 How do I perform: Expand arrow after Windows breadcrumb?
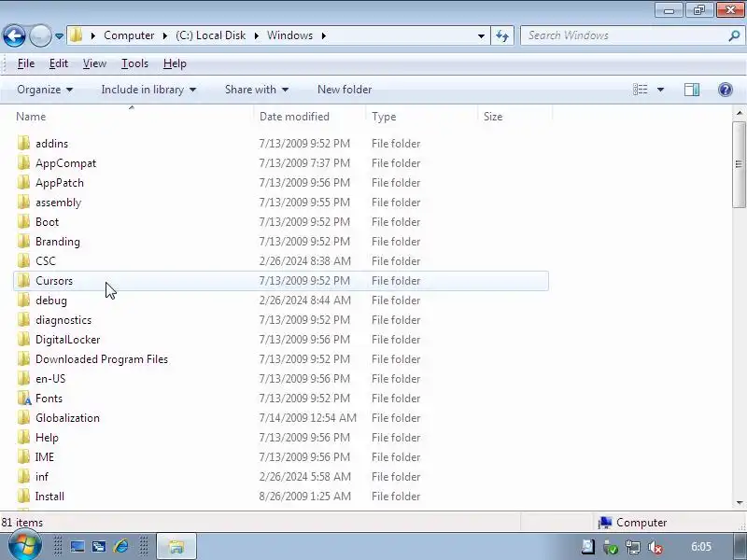click(x=323, y=35)
